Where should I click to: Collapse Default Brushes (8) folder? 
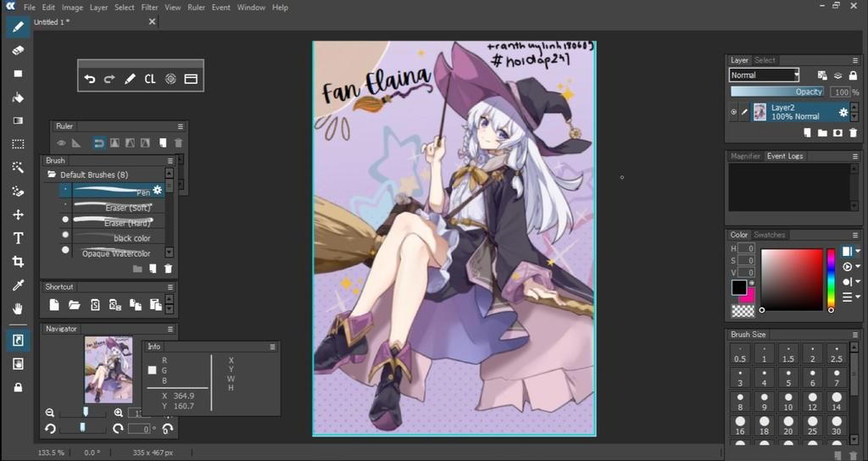pos(52,175)
